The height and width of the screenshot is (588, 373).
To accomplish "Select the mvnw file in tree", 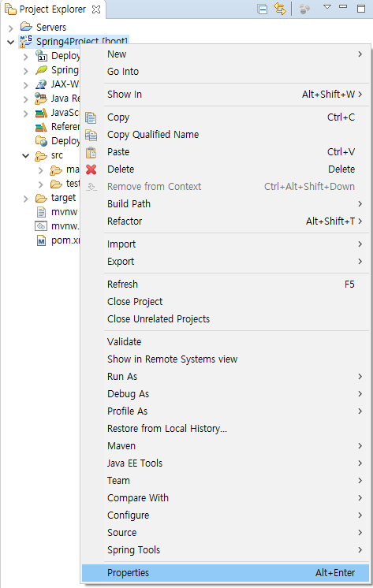I will (x=64, y=212).
